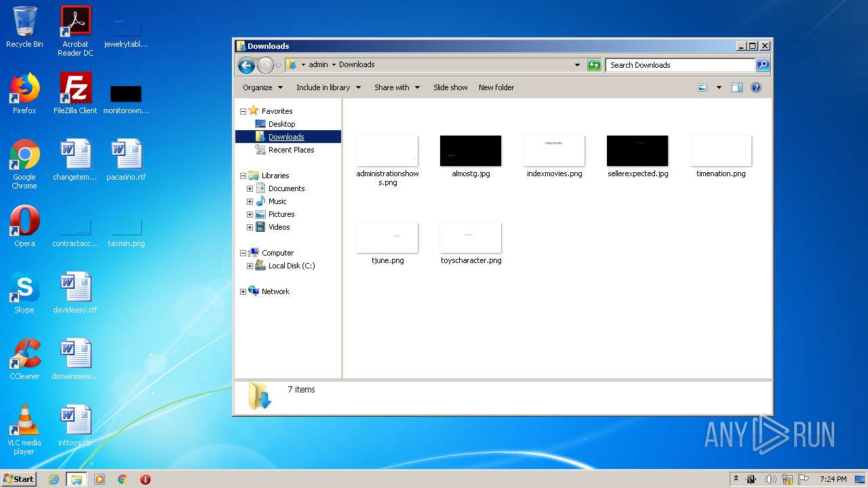This screenshot has height=488, width=868.
Task: Open the Opera taskbar icon
Action: 145,479
